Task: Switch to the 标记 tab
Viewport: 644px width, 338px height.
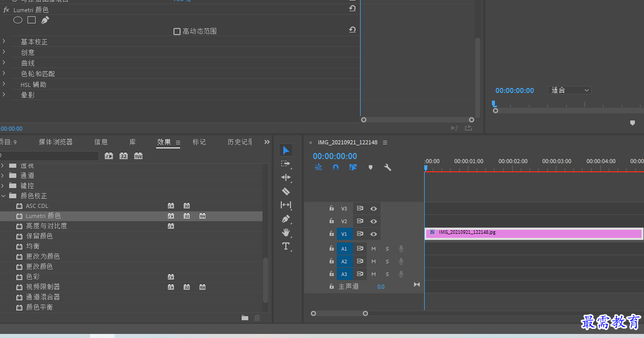Action: [x=199, y=142]
